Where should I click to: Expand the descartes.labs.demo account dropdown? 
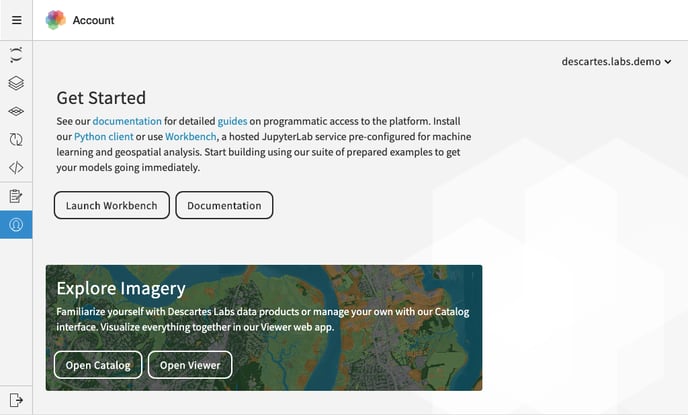pyautogui.click(x=616, y=61)
